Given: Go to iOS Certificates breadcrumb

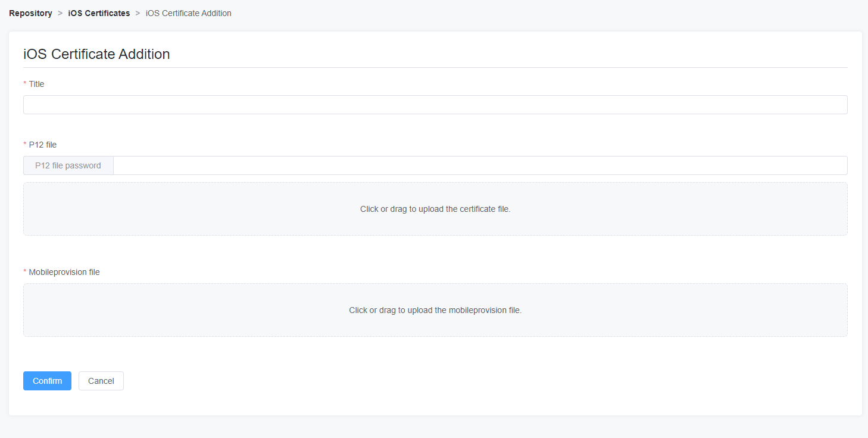Looking at the screenshot, I should click(99, 13).
